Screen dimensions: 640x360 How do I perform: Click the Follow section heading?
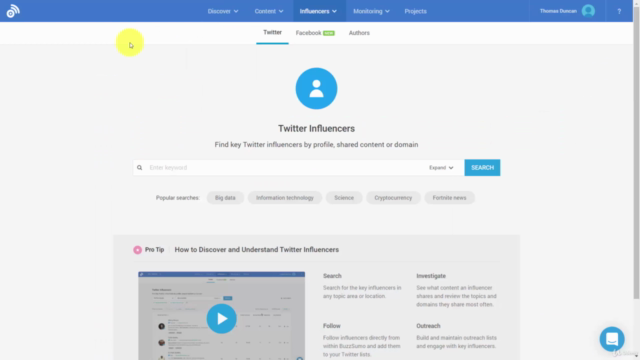331,326
